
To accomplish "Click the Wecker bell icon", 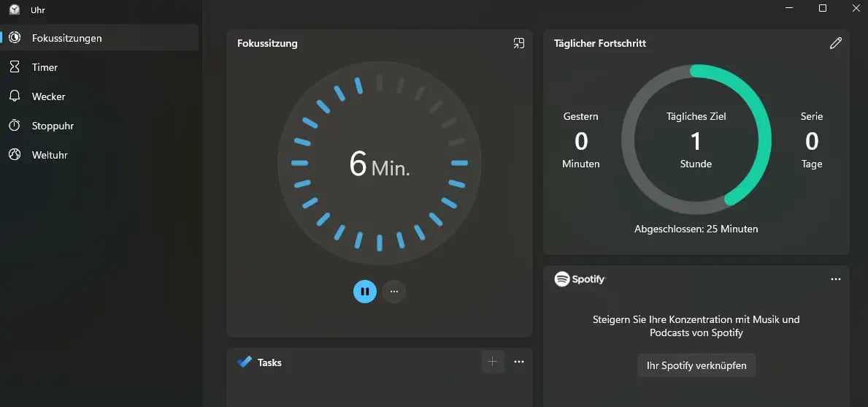I will 15,96.
